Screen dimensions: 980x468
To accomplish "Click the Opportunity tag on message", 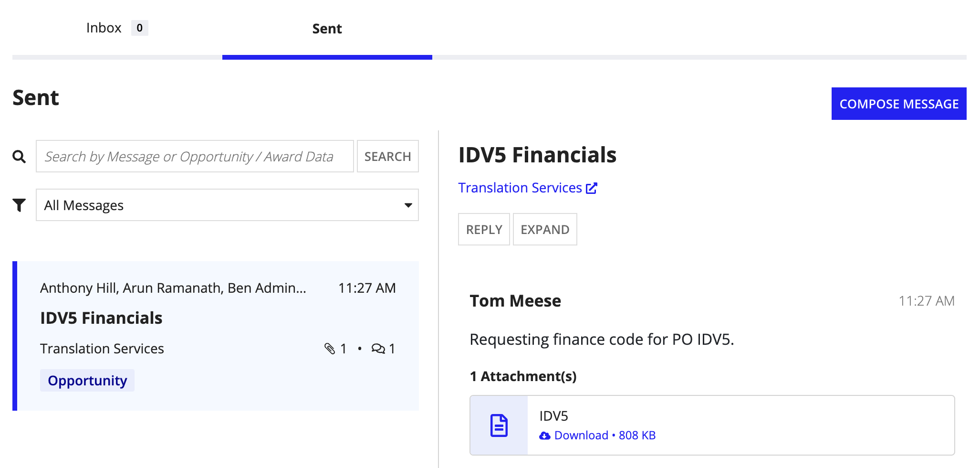I will pos(87,380).
